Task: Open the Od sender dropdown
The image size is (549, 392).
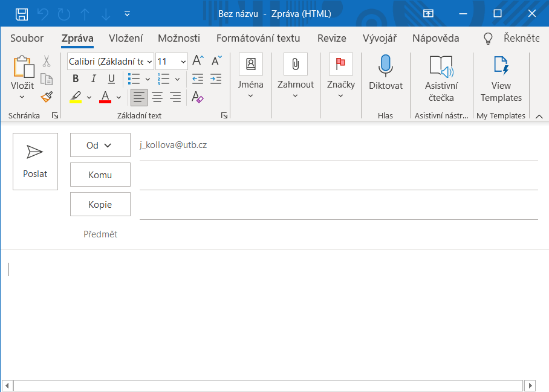Action: 100,145
